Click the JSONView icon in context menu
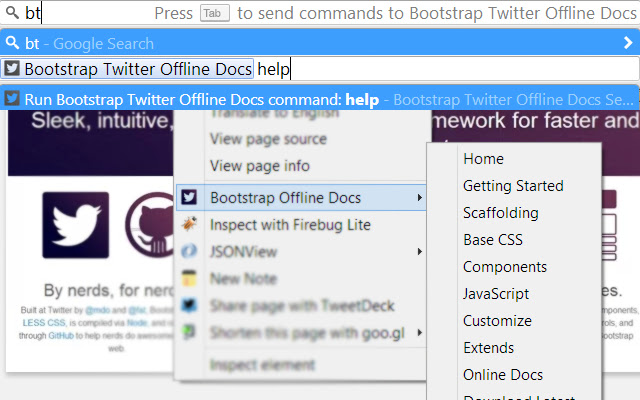Screen dimensions: 640x400 (x=189, y=252)
